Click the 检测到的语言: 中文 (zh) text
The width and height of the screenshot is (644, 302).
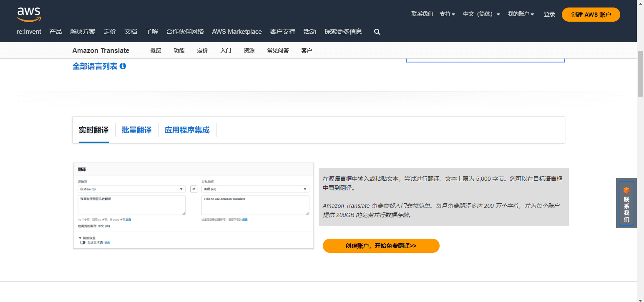click(x=94, y=226)
